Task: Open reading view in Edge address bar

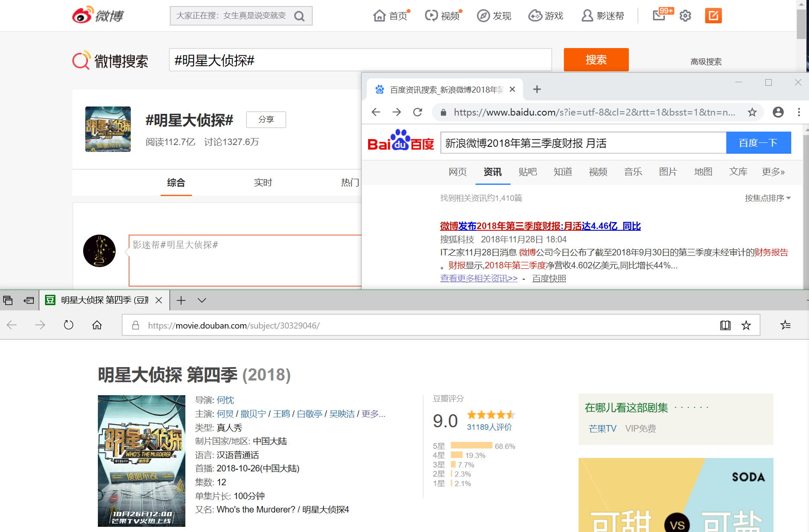Action: coord(725,326)
